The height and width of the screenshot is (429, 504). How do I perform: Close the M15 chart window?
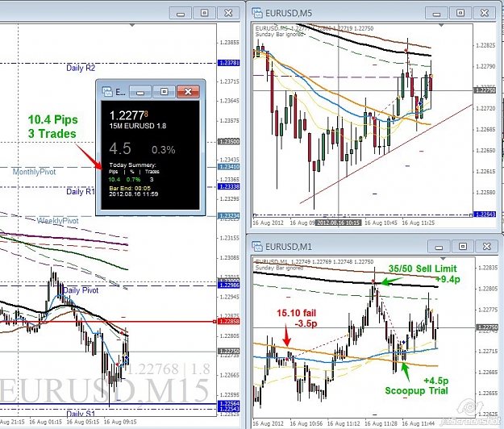(x=228, y=13)
